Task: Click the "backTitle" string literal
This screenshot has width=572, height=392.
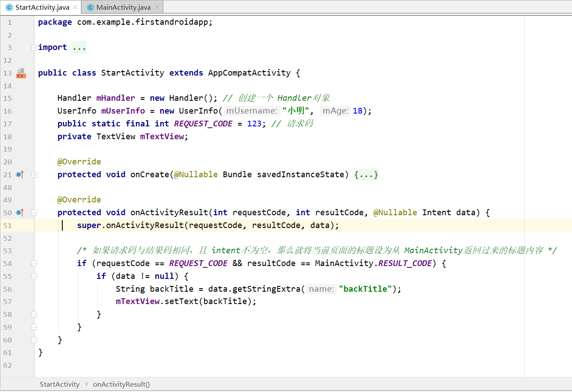Action: [366, 289]
